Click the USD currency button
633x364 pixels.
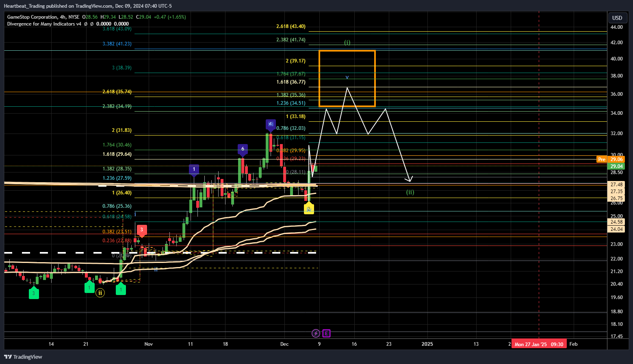coord(617,18)
